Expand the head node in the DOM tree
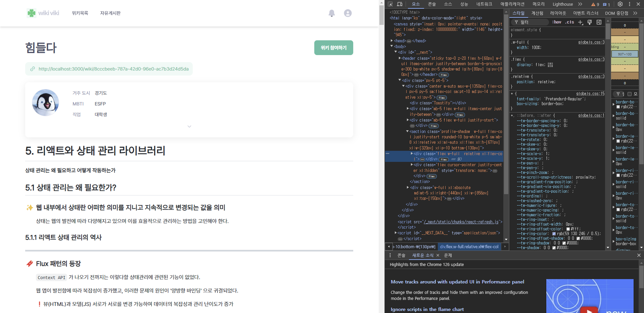Viewport: 644px width, 313px height. pyautogui.click(x=392, y=41)
